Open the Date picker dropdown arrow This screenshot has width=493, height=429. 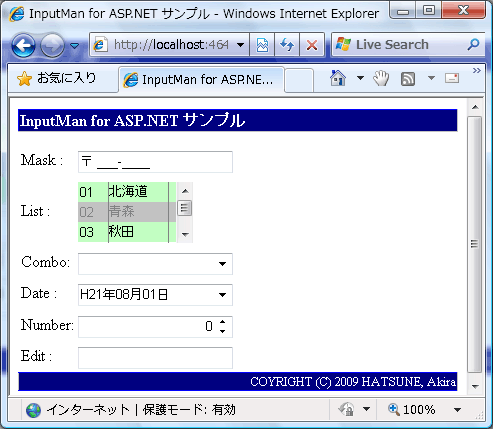[x=222, y=295]
